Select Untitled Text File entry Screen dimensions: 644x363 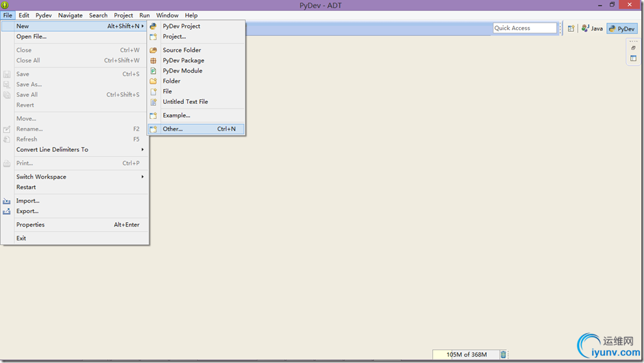tap(196, 101)
